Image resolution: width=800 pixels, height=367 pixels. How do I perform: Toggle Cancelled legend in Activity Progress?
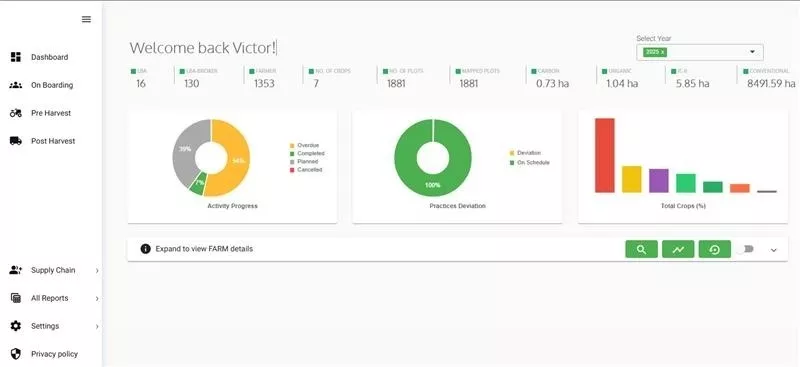pos(306,169)
